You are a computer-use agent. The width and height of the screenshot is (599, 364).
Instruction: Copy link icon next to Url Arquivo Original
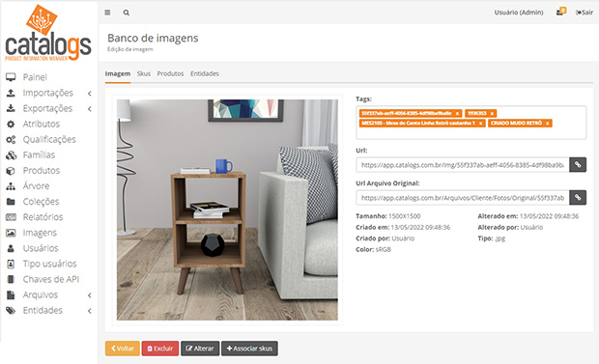[578, 198]
